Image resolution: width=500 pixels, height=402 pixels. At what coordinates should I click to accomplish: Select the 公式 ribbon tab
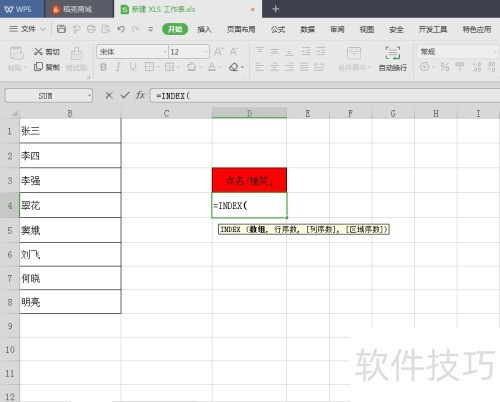pos(278,29)
